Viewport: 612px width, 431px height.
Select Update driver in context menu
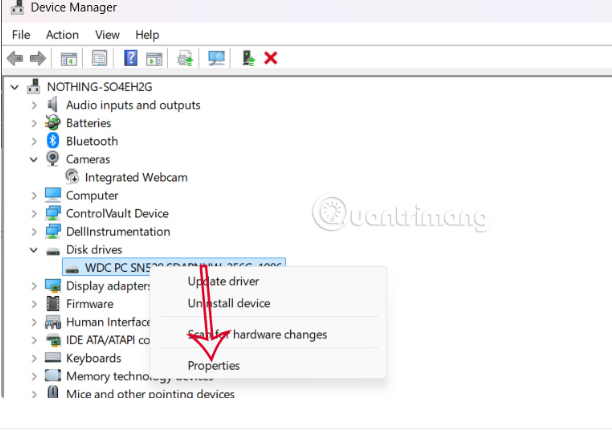point(223,281)
